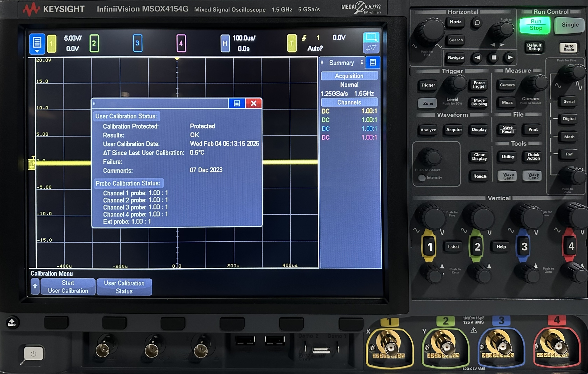Click the Navigate button
Viewport: 588px width, 374px height.
pos(456,57)
